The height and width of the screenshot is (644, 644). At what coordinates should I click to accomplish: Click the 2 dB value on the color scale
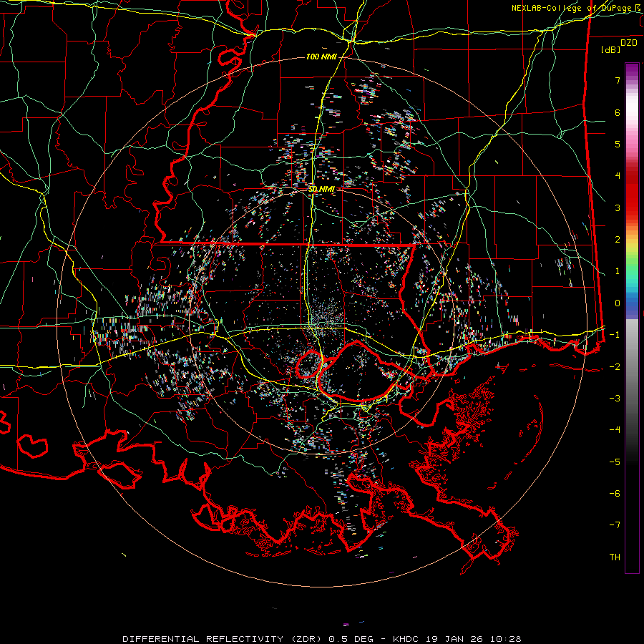(x=618, y=240)
